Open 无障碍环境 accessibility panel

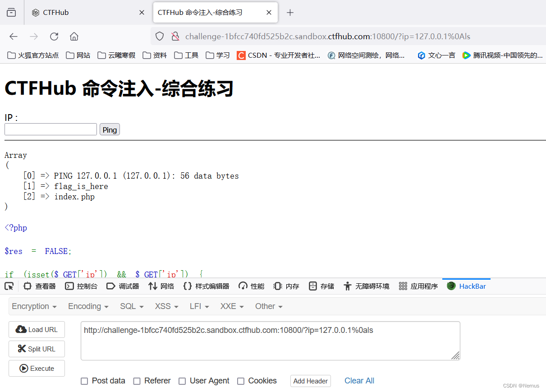point(366,286)
